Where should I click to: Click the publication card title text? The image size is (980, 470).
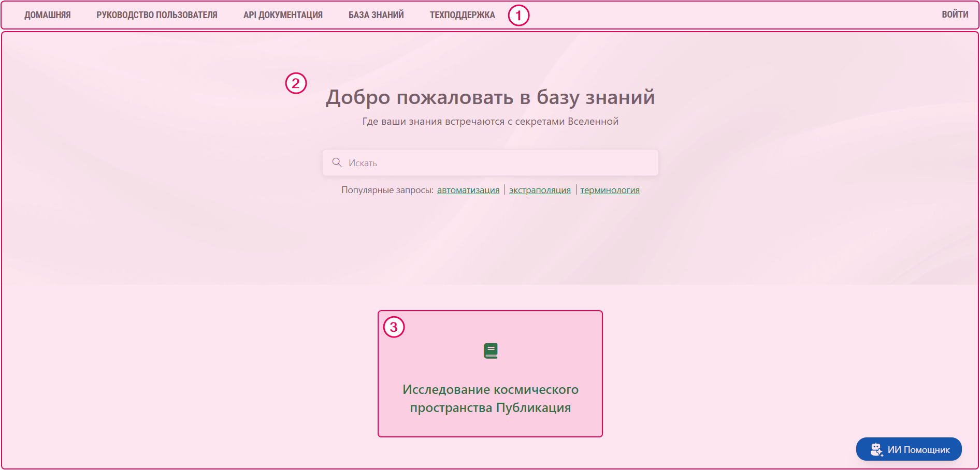(x=490, y=399)
